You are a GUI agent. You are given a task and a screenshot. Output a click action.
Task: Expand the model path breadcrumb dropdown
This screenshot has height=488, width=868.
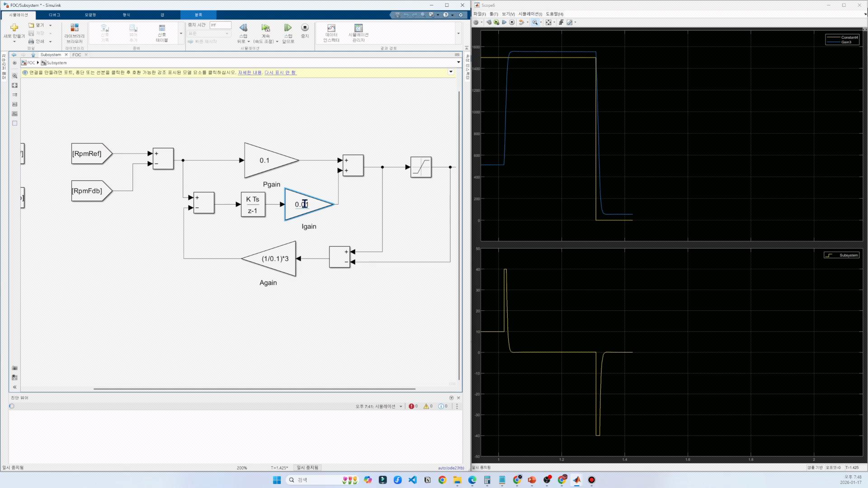[x=458, y=62]
